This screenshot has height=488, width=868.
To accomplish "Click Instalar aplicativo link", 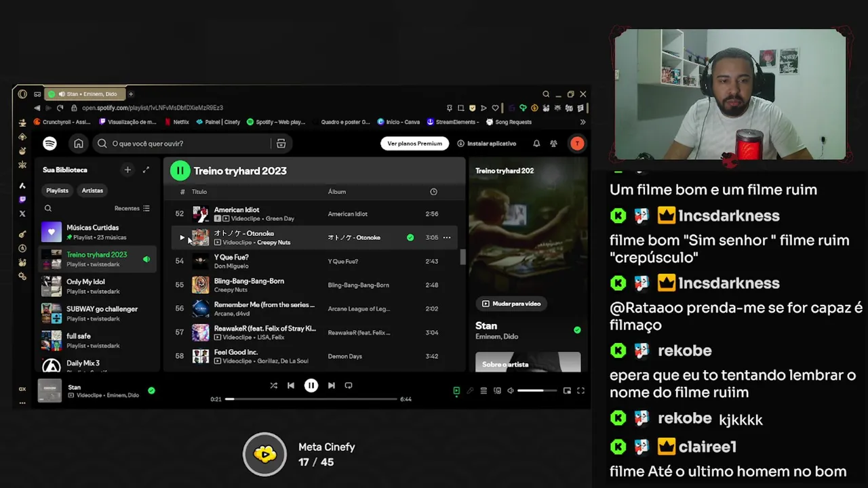I will 487,144.
